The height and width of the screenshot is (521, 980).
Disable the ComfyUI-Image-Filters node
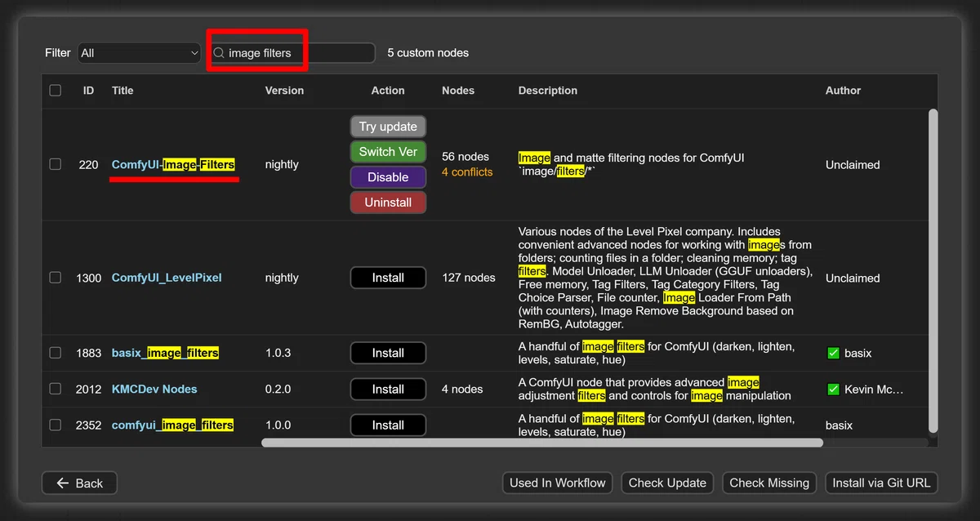388,177
